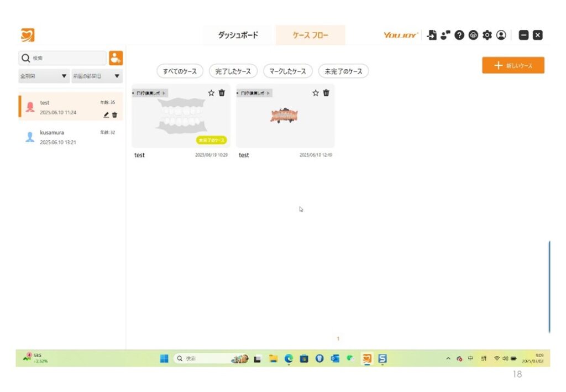Open the help question mark icon
The height and width of the screenshot is (392, 566).
click(x=459, y=35)
